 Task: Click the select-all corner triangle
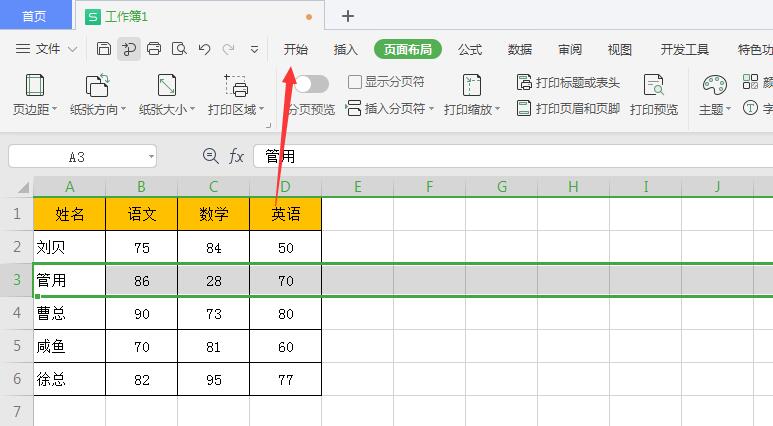(23, 187)
